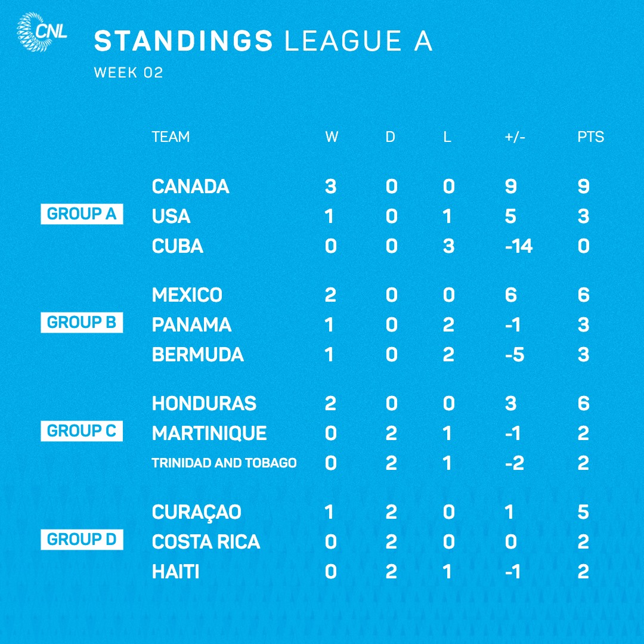The image size is (644, 644).
Task: Click the TEAM column header
Action: [x=171, y=137]
